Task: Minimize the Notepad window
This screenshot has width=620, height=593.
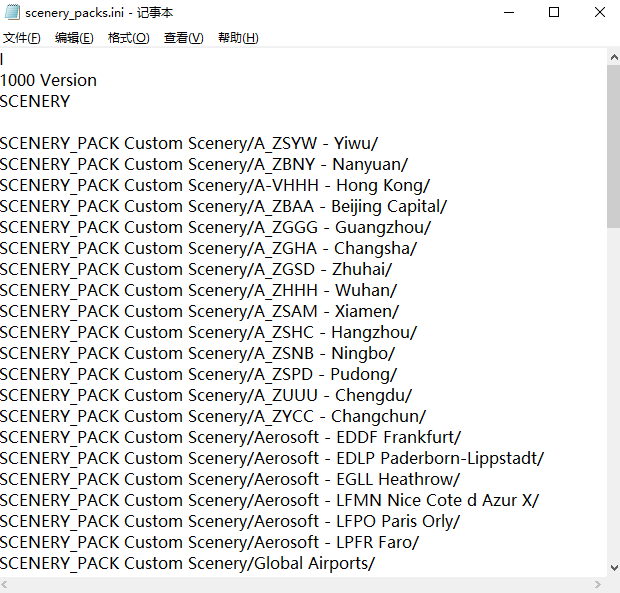Action: coord(509,12)
